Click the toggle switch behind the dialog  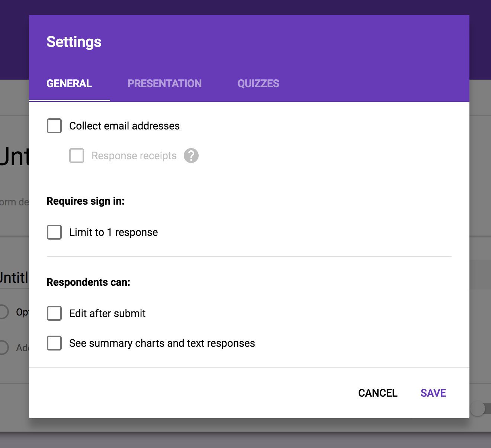point(479,409)
